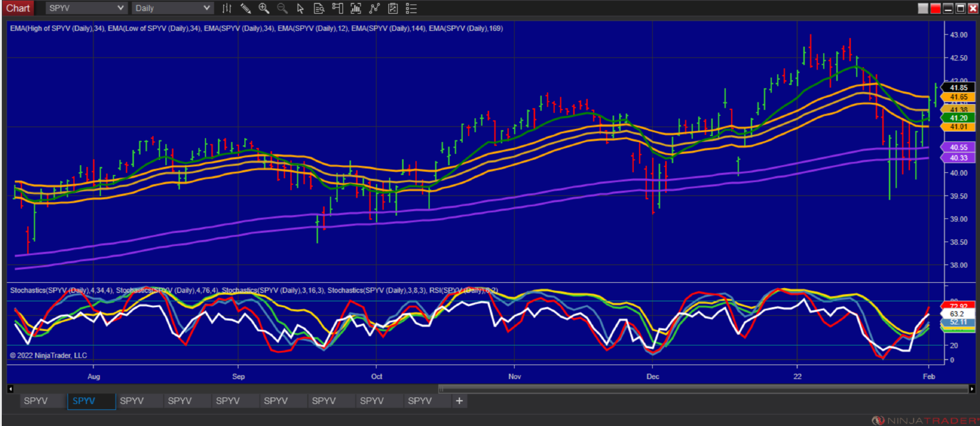980x426 pixels.
Task: Click the Dec time axis label
Action: coord(653,377)
